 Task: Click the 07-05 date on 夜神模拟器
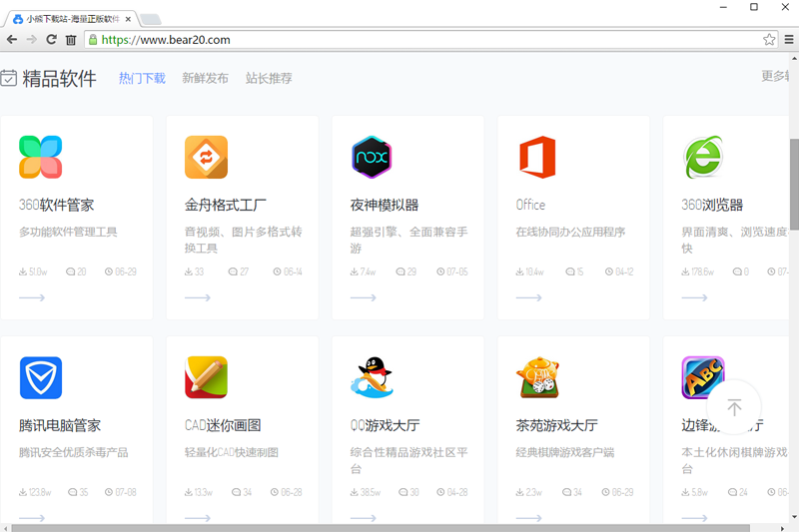pos(457,271)
